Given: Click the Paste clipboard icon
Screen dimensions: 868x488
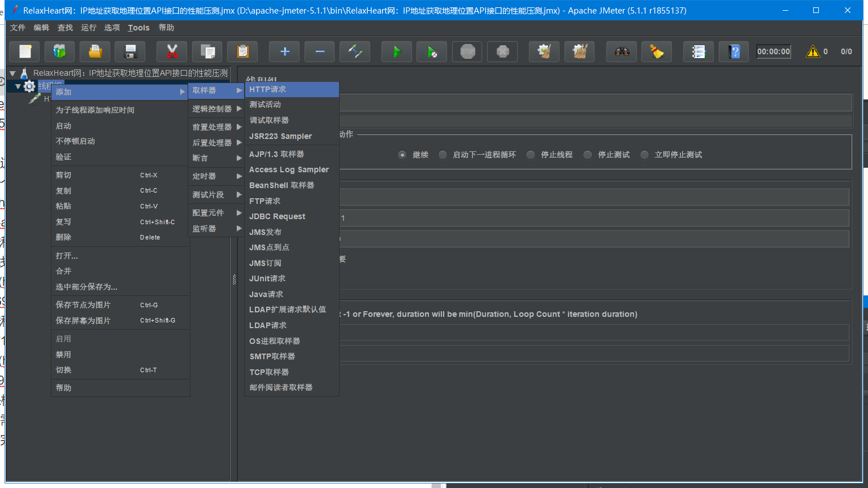Looking at the screenshot, I should [x=242, y=51].
